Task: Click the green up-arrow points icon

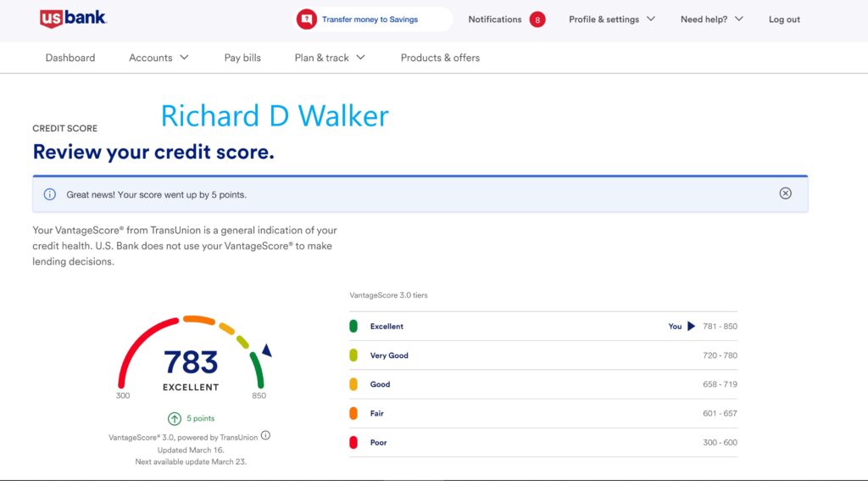Action: pyautogui.click(x=174, y=418)
